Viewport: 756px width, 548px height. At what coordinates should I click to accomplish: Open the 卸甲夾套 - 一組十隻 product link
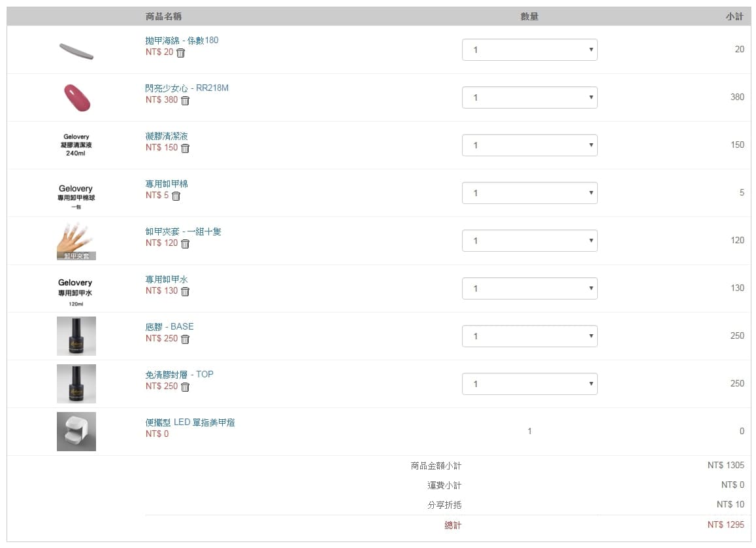(183, 231)
